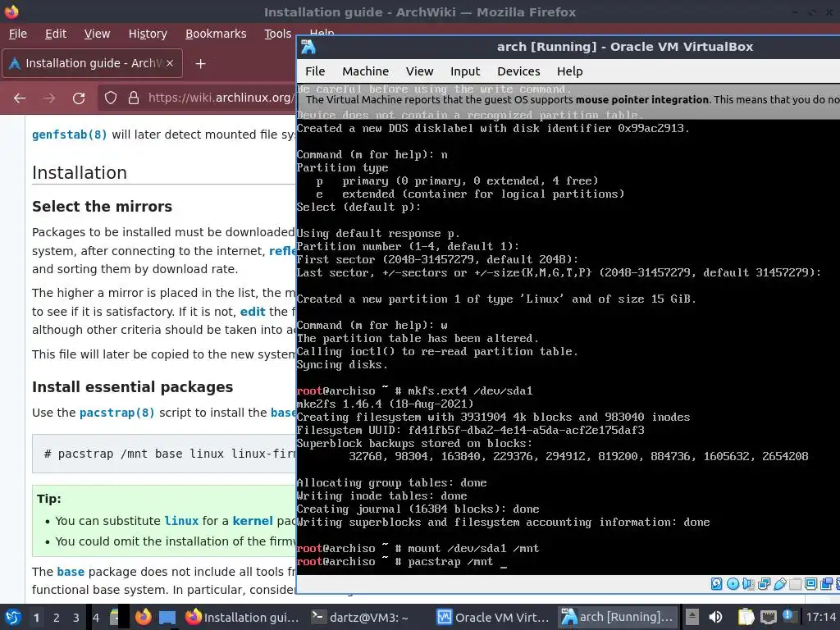Open the Firefox Bookmarks menu
The width and height of the screenshot is (840, 630).
pos(216,34)
